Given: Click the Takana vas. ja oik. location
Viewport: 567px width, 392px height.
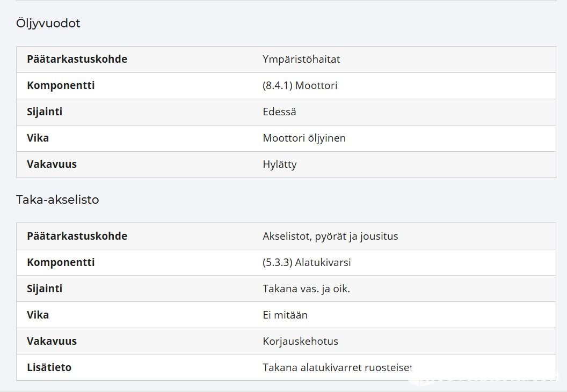Looking at the screenshot, I should point(306,289).
